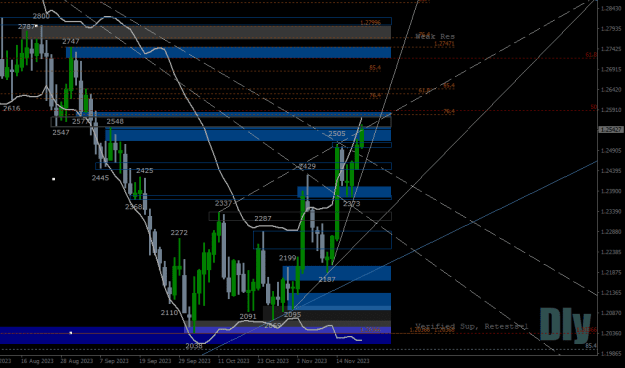This screenshot has width=625, height=368.
Task: Click 1.28430 on the price axis
Action: (x=612, y=8)
